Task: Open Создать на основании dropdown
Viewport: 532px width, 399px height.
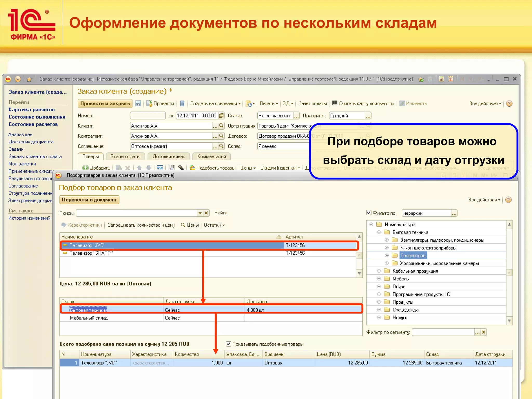Action: click(215, 103)
